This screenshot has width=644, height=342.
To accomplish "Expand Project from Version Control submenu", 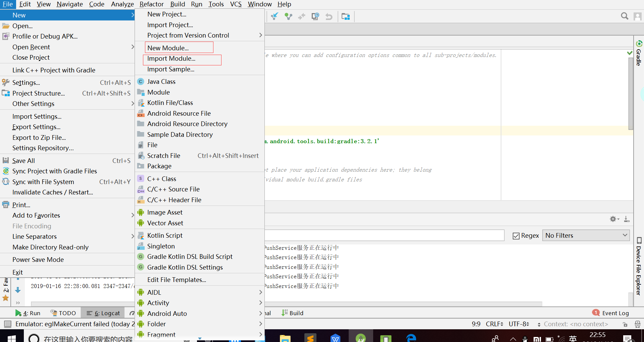I will (199, 35).
